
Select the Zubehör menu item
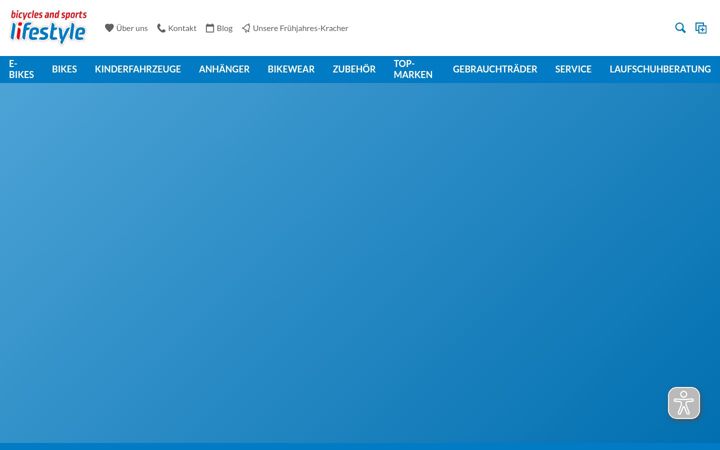[354, 69]
